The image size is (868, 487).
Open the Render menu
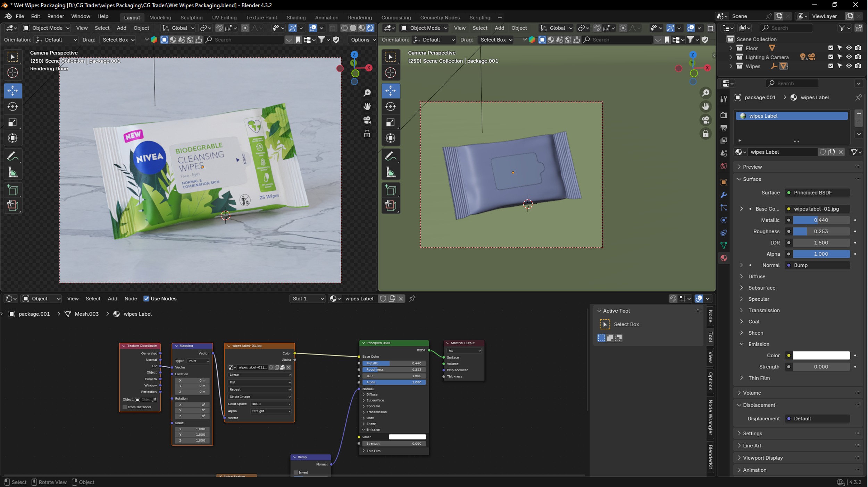(56, 16)
